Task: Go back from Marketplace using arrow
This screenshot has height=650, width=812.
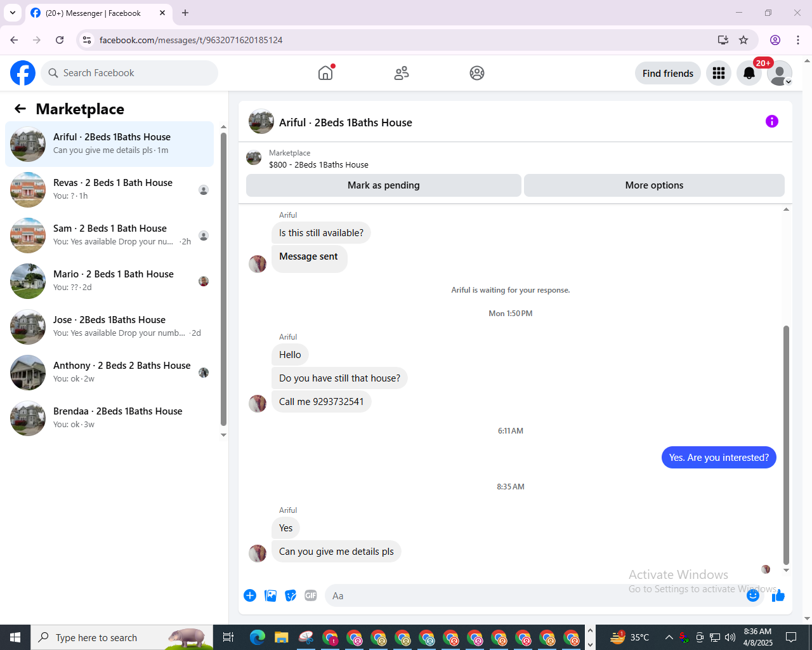Action: pos(20,109)
